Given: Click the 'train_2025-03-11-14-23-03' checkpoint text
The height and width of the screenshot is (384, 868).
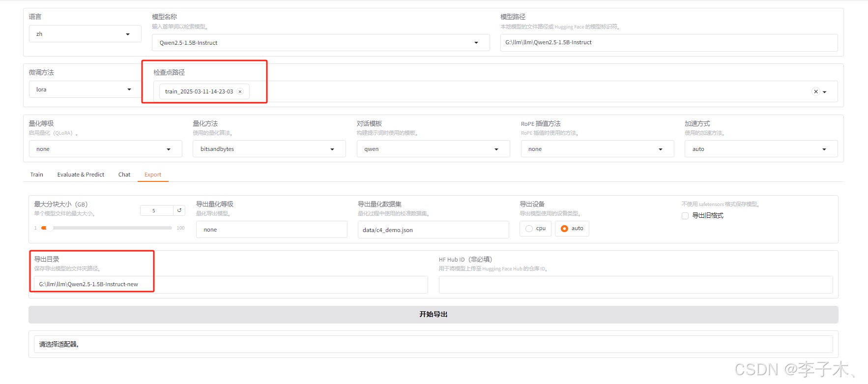Looking at the screenshot, I should 199,91.
